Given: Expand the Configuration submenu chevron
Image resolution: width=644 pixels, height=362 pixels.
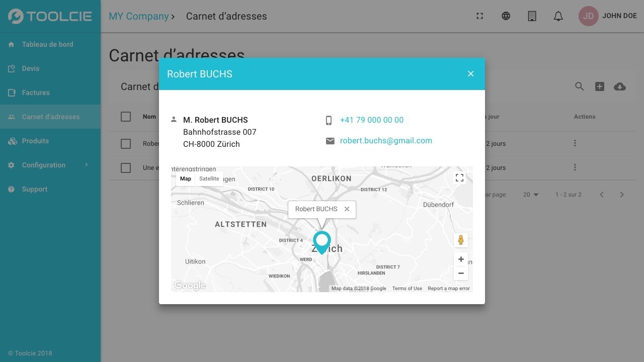Looking at the screenshot, I should coord(86,165).
